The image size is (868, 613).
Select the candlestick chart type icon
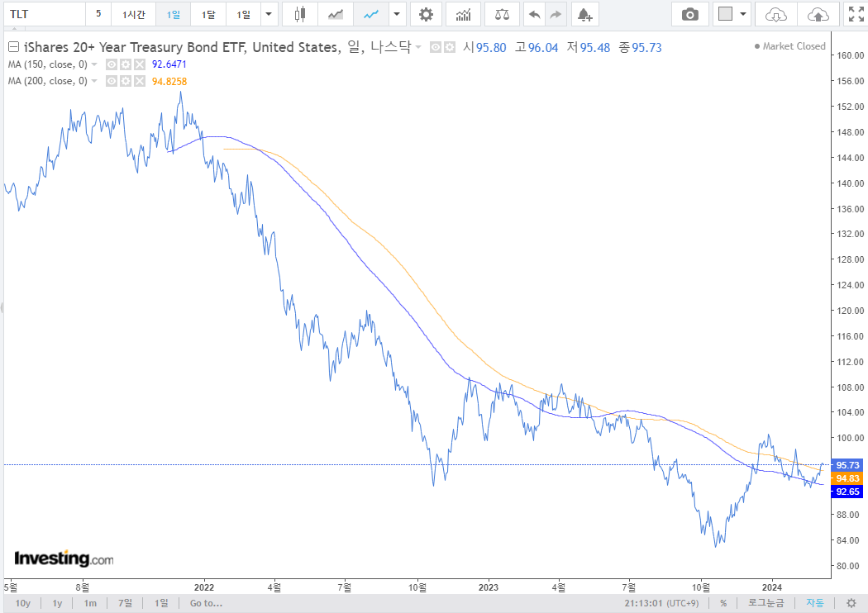point(299,14)
